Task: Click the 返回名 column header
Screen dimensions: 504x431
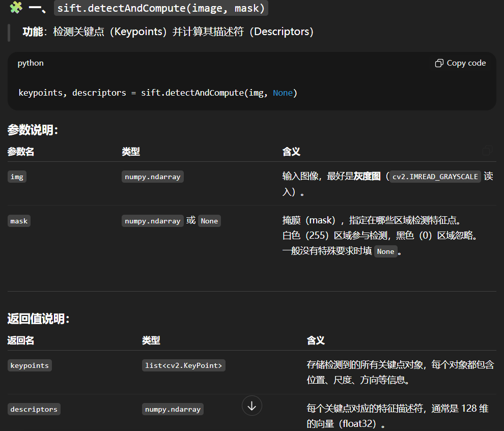Action: 21,340
